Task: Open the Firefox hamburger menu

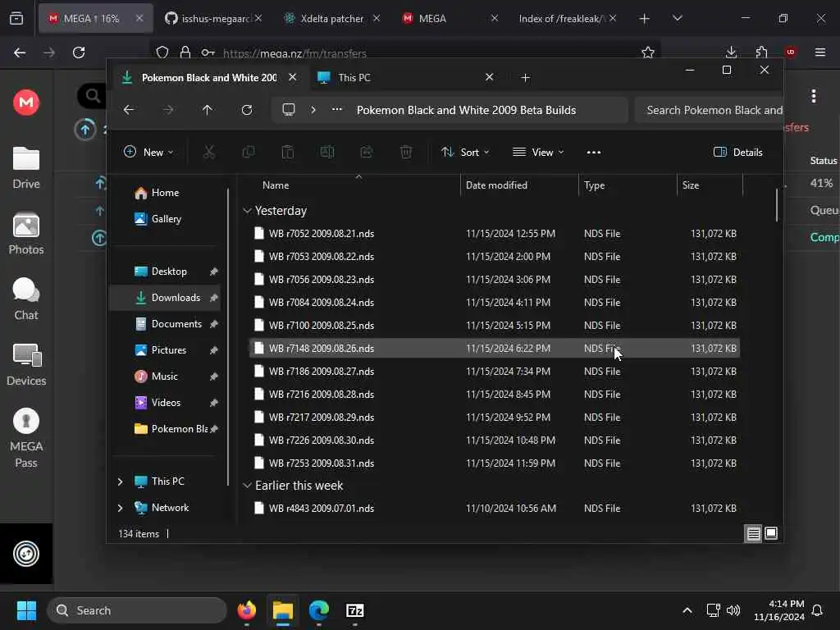Action: (819, 52)
